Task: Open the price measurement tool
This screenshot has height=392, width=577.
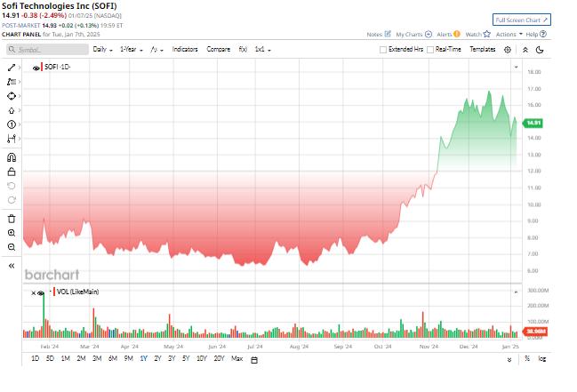Action: 12,139
